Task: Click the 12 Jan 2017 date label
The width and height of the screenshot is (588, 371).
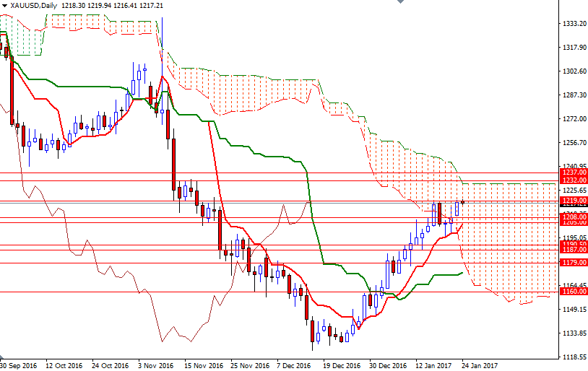Action: (x=433, y=365)
